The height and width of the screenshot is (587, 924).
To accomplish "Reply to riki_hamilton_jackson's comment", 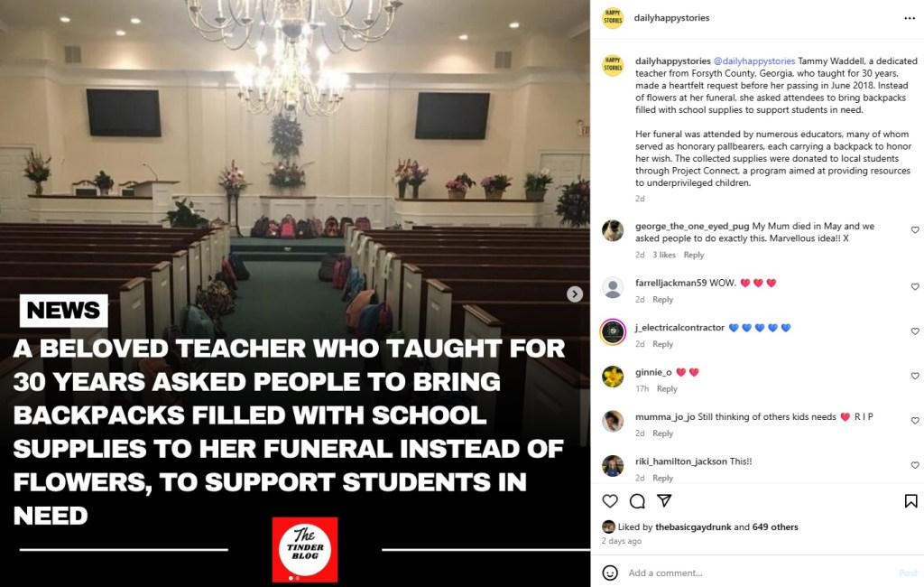I will click(662, 478).
